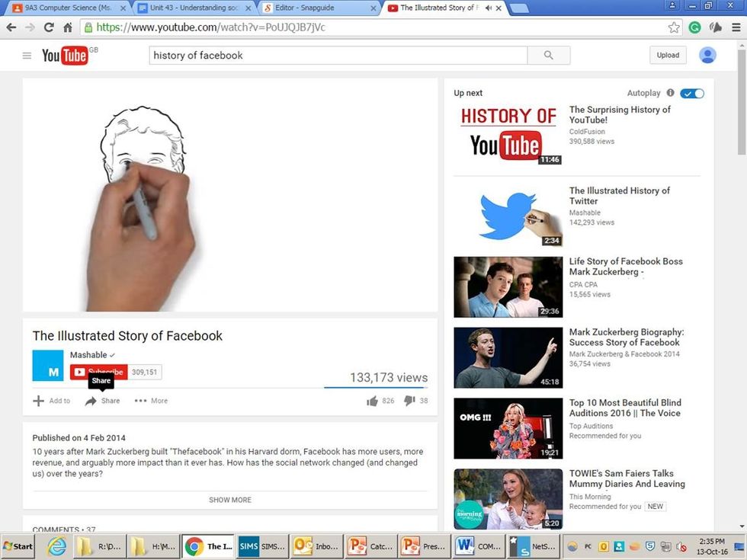Click the search magnifier button
The image size is (747, 560).
tap(548, 55)
